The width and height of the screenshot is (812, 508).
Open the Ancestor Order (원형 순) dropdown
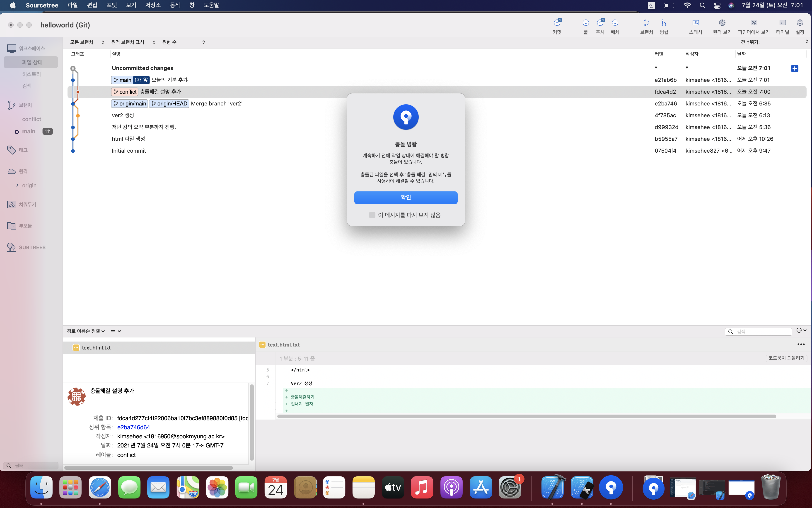(x=183, y=42)
